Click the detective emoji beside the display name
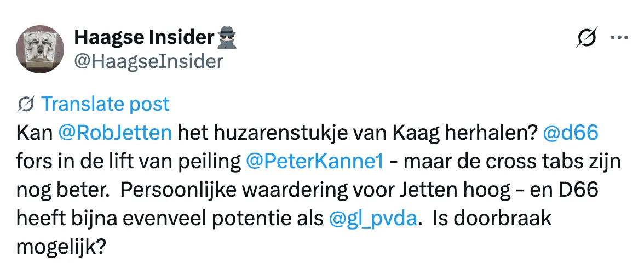 tap(226, 38)
